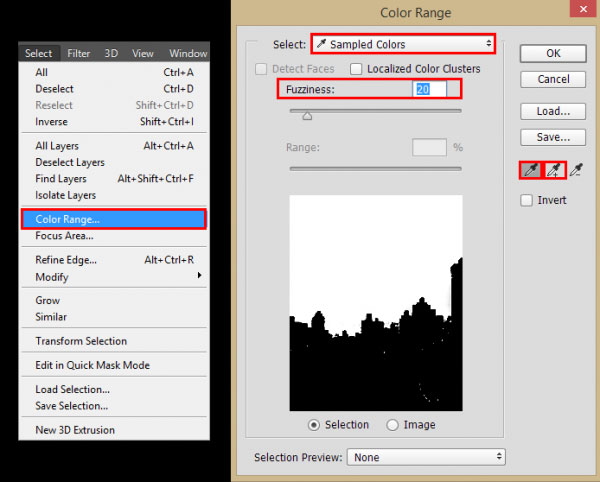This screenshot has width=600, height=482.
Task: Choose Edit in Quick Mask Mode
Action: click(x=114, y=365)
